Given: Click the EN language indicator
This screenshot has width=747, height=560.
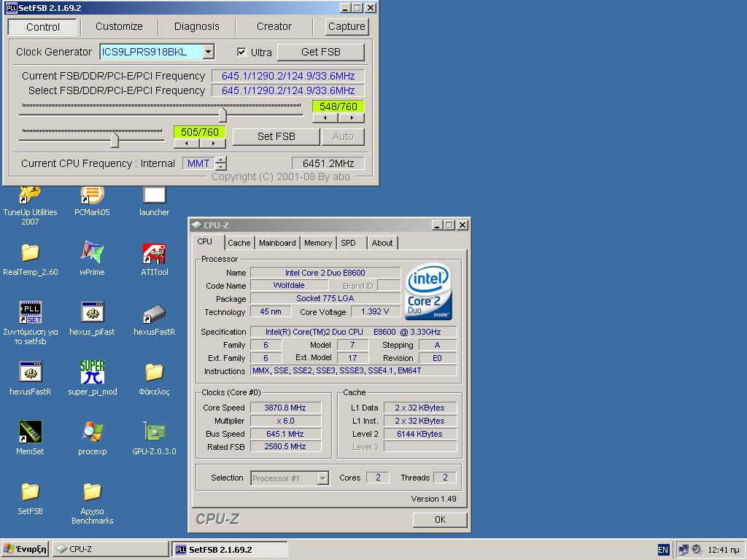Looking at the screenshot, I should 662,550.
